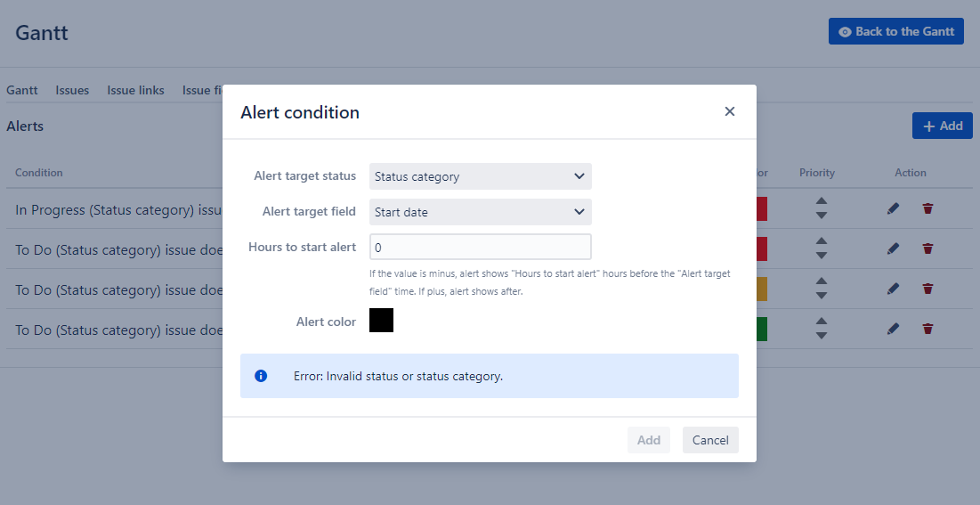This screenshot has width=980, height=505.
Task: Edit the In Progress alert with pencil icon
Action: tap(894, 208)
